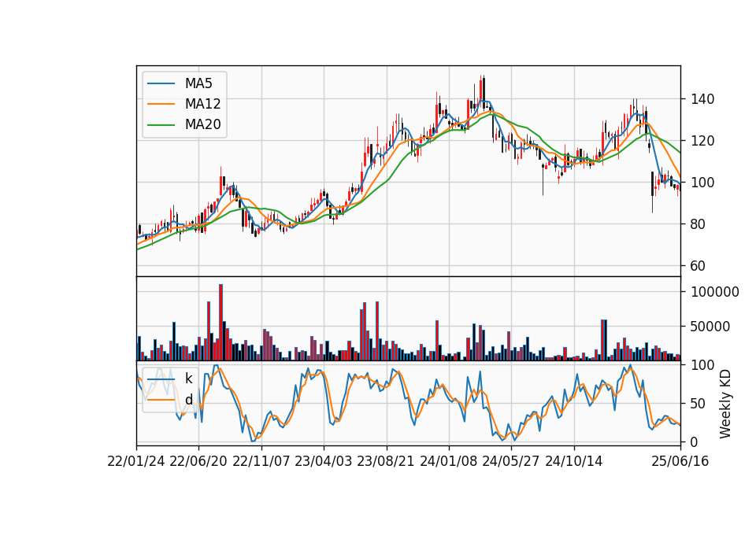Click the 24/10/14 date label
This screenshot has height=543, width=756.
click(x=574, y=461)
